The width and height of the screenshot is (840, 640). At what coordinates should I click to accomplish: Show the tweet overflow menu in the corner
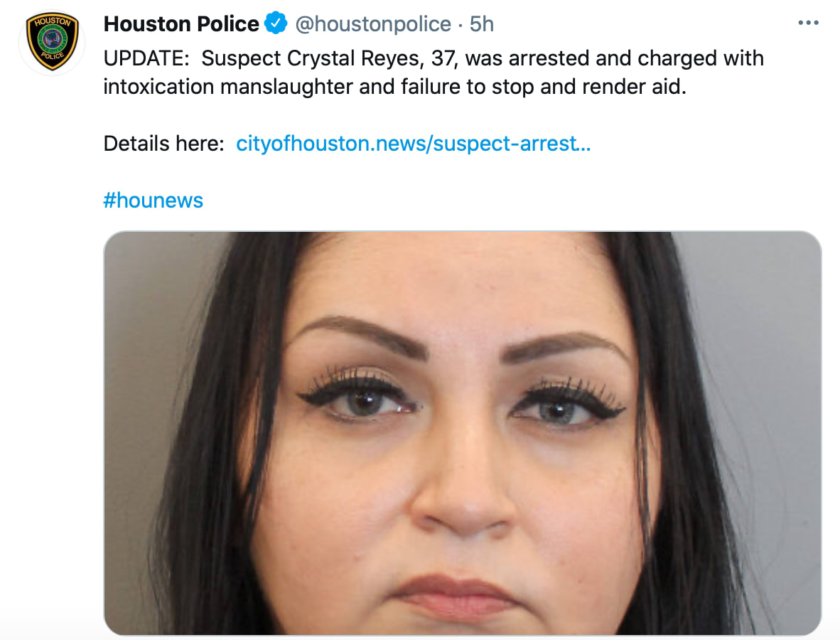coord(808,23)
